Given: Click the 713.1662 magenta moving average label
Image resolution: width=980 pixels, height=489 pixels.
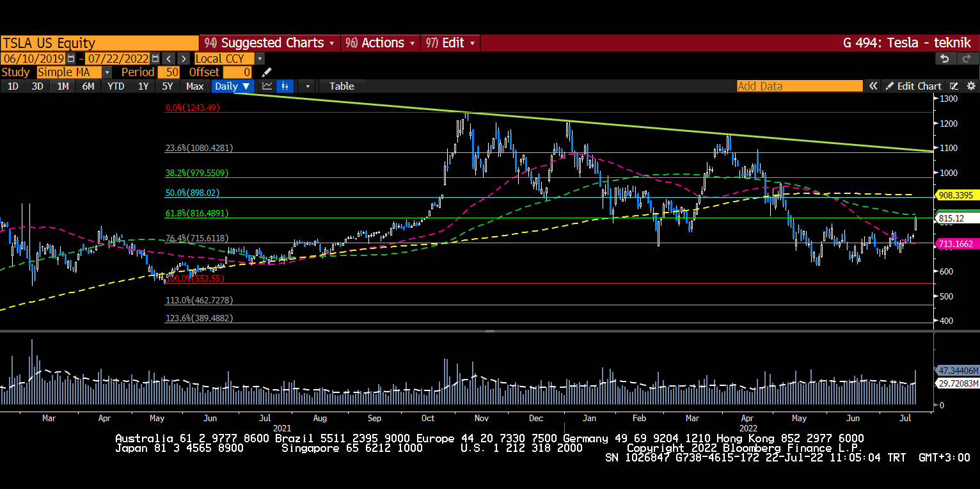Looking at the screenshot, I should (x=957, y=244).
